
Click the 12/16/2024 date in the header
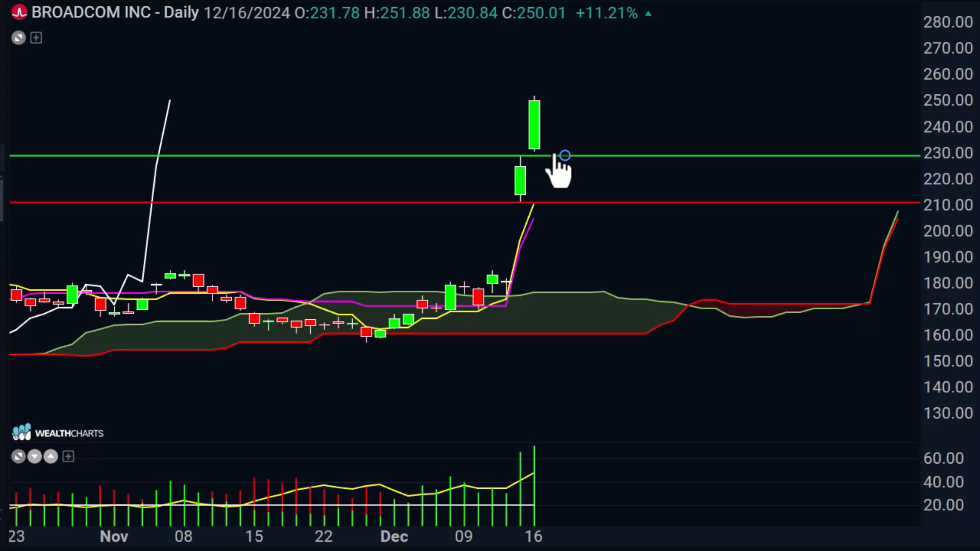click(247, 13)
